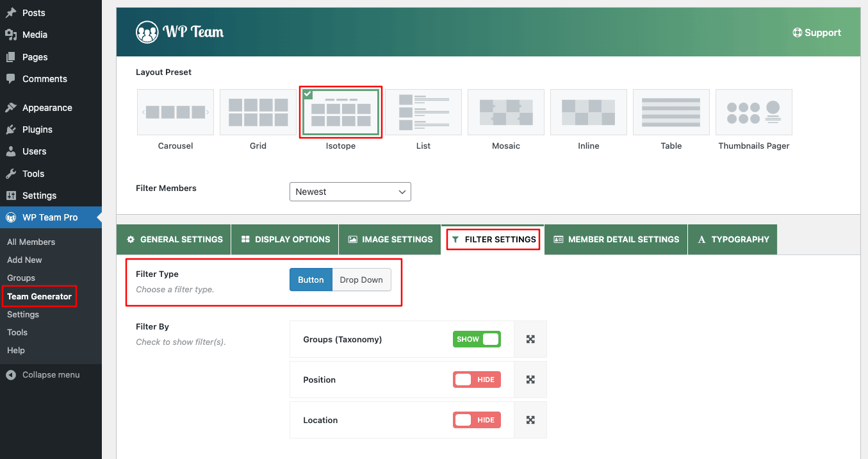The width and height of the screenshot is (868, 459).
Task: Open the Groups taxonomy filter options expander
Action: (530, 338)
